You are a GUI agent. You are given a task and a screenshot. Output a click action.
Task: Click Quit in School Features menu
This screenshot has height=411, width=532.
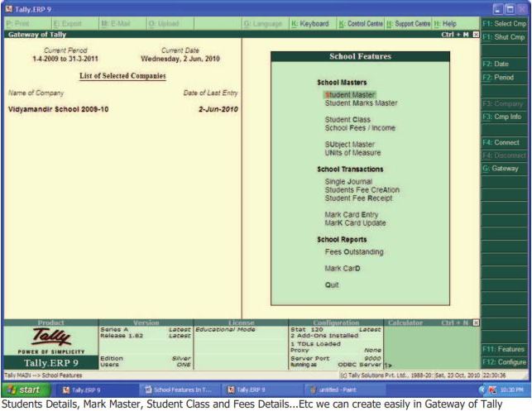pos(332,284)
